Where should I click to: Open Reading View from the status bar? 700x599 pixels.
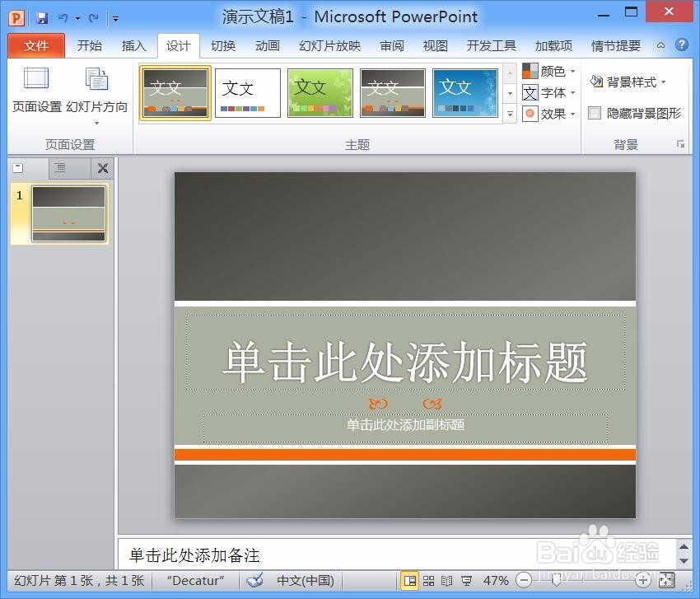[448, 580]
